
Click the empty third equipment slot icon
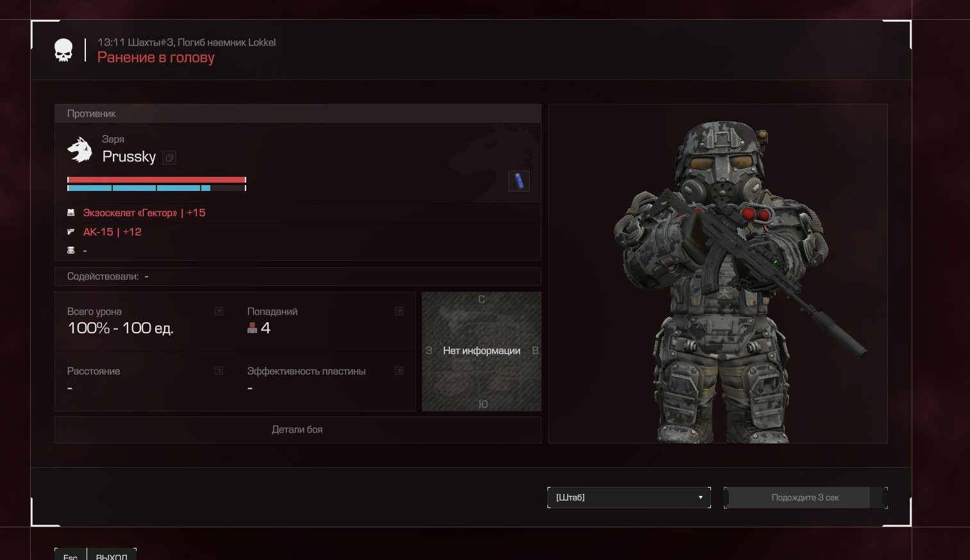tap(71, 251)
